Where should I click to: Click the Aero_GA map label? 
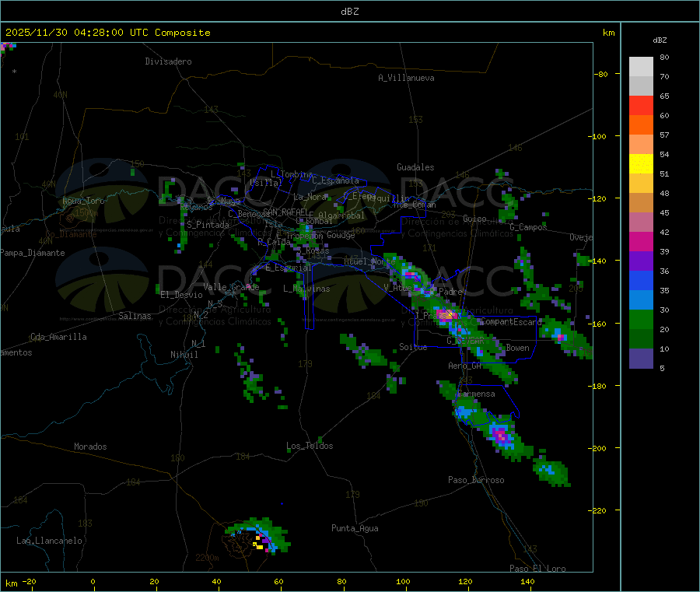click(x=465, y=366)
